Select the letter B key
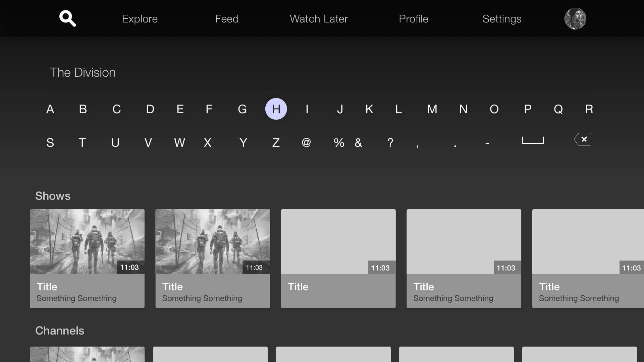 [83, 109]
